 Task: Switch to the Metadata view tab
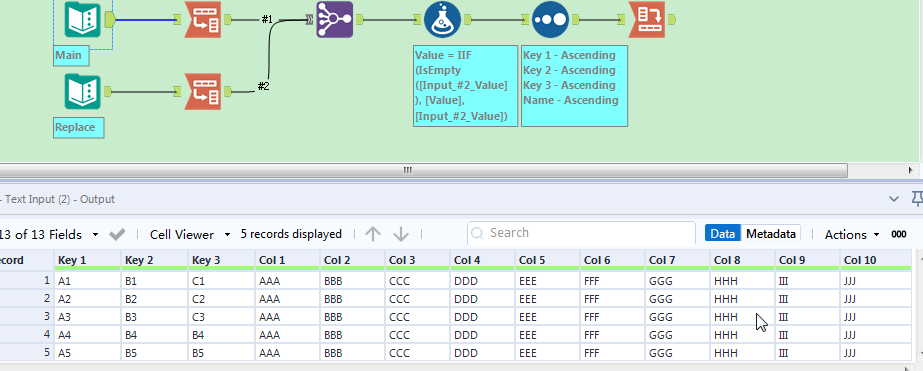coord(771,234)
